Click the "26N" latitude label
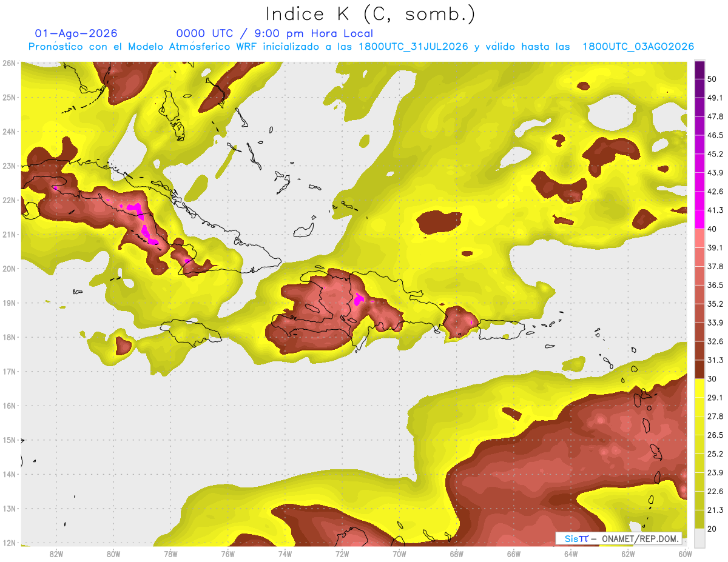Viewport: 728px width, 562px height. [8, 63]
